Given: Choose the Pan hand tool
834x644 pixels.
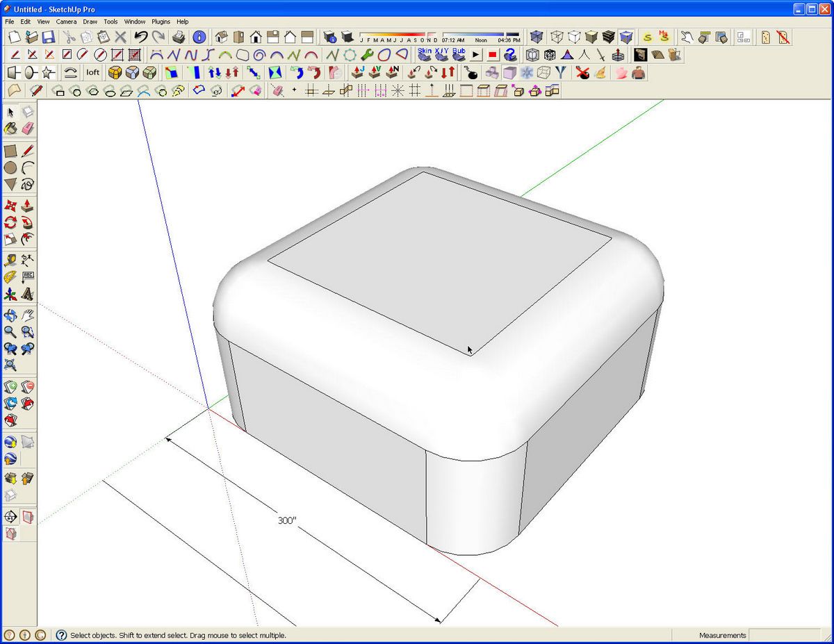Looking at the screenshot, I should click(28, 315).
